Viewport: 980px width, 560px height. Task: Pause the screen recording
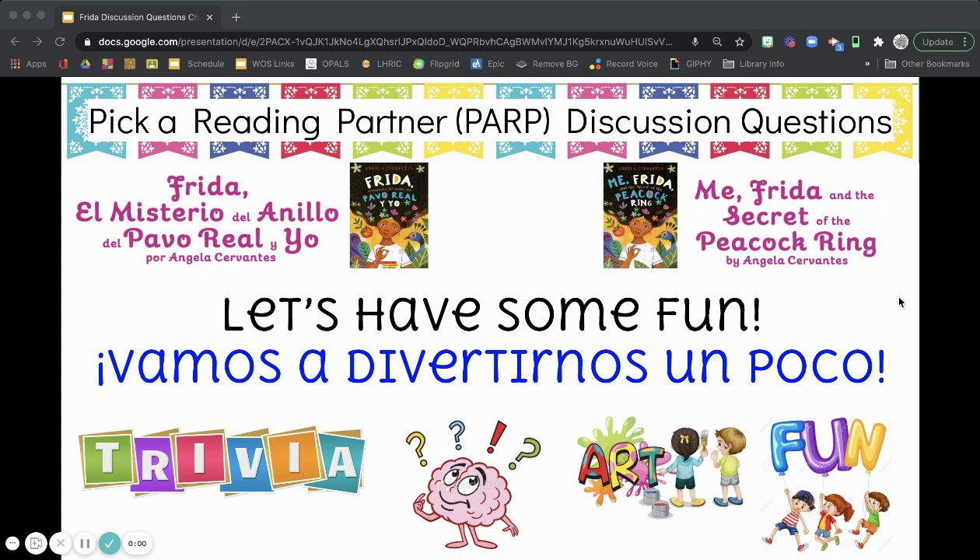[x=85, y=544]
